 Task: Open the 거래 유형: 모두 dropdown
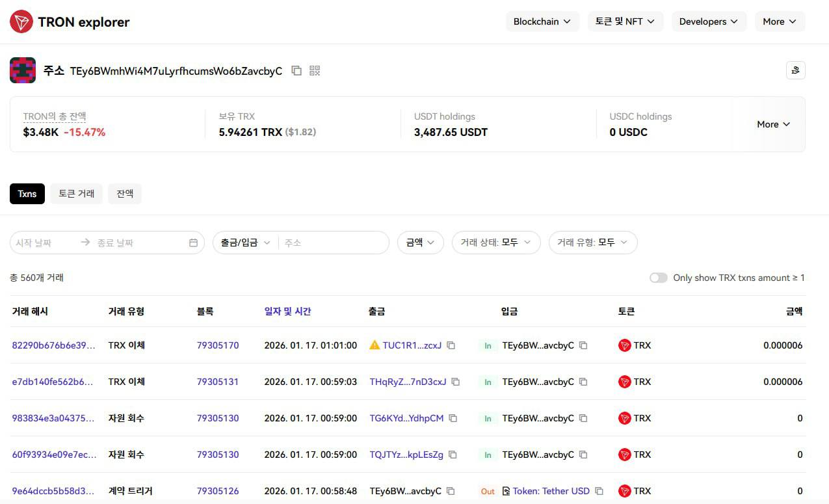click(592, 243)
